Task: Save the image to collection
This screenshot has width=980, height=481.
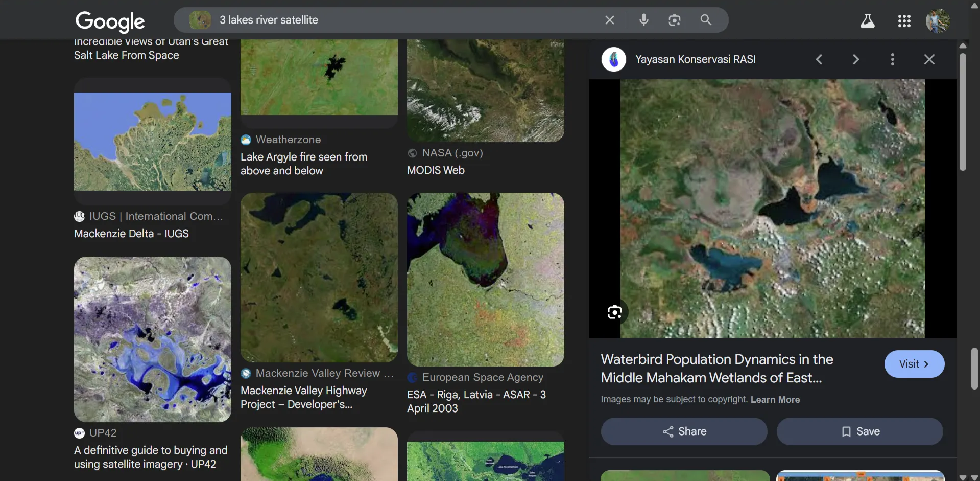Action: (x=859, y=431)
